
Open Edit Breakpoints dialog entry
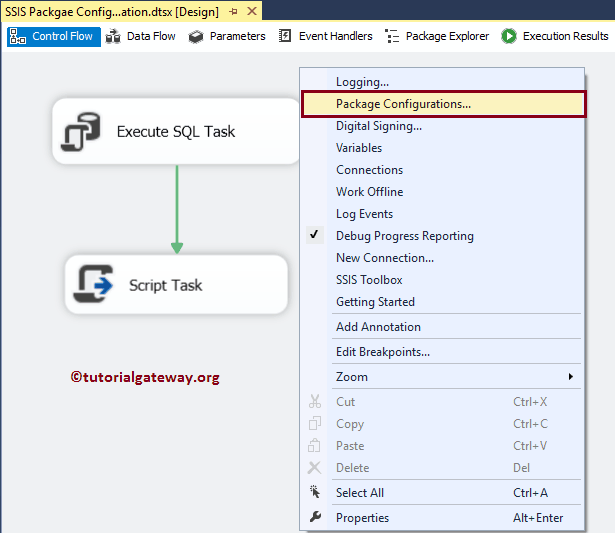[x=442, y=352]
